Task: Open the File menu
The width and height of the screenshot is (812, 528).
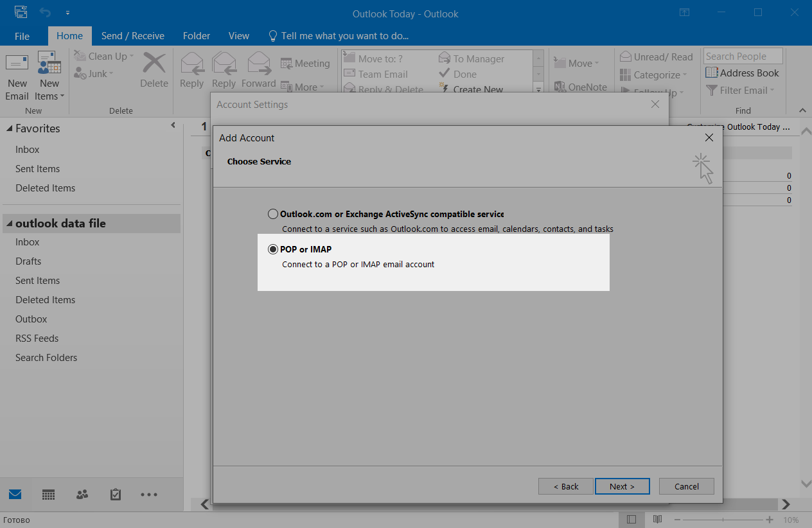Action: (x=22, y=36)
